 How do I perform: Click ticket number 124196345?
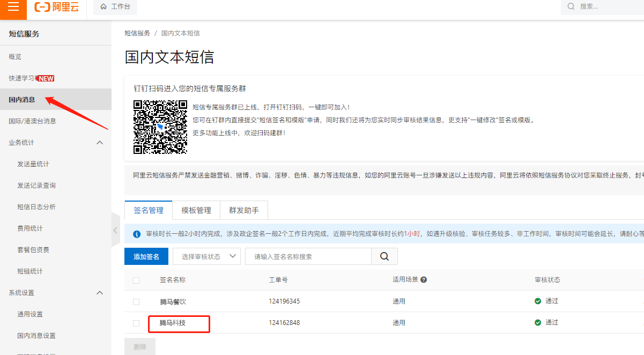click(284, 301)
